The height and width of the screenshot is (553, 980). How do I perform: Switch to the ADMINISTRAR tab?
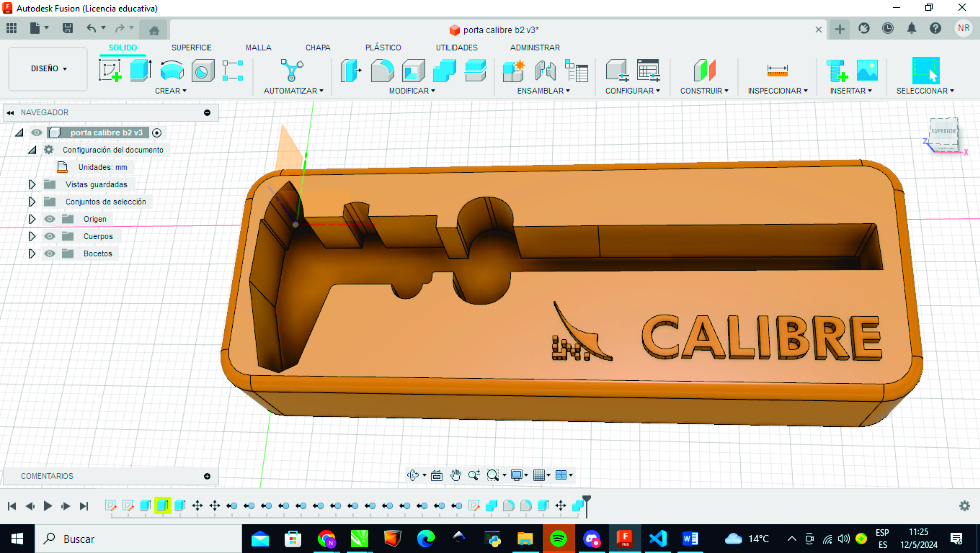tap(535, 48)
